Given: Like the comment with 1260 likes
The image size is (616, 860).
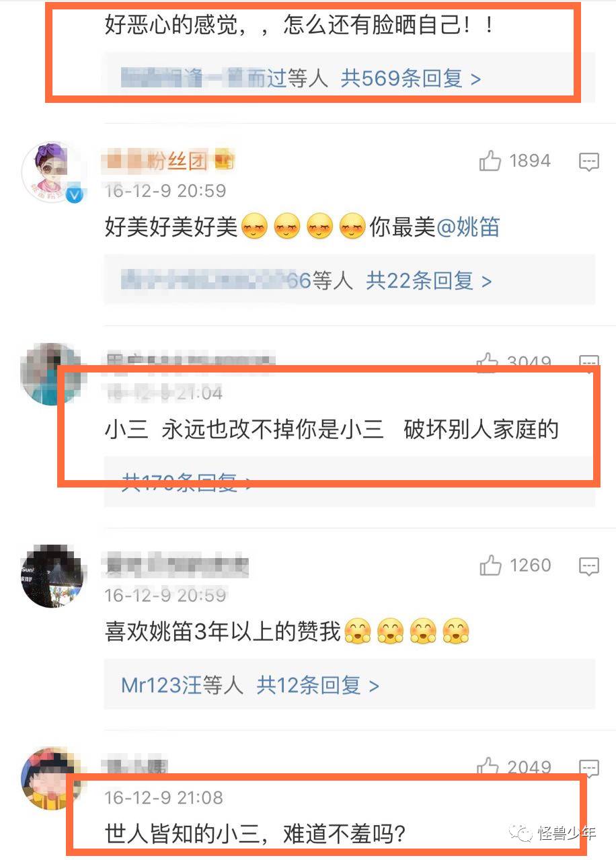Looking at the screenshot, I should [x=490, y=566].
